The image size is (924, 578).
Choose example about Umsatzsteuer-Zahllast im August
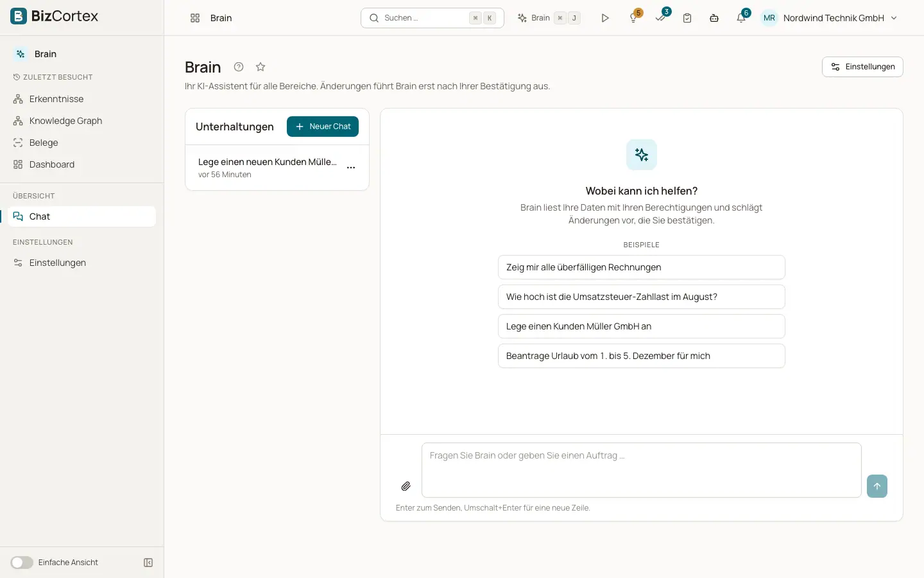coord(642,297)
